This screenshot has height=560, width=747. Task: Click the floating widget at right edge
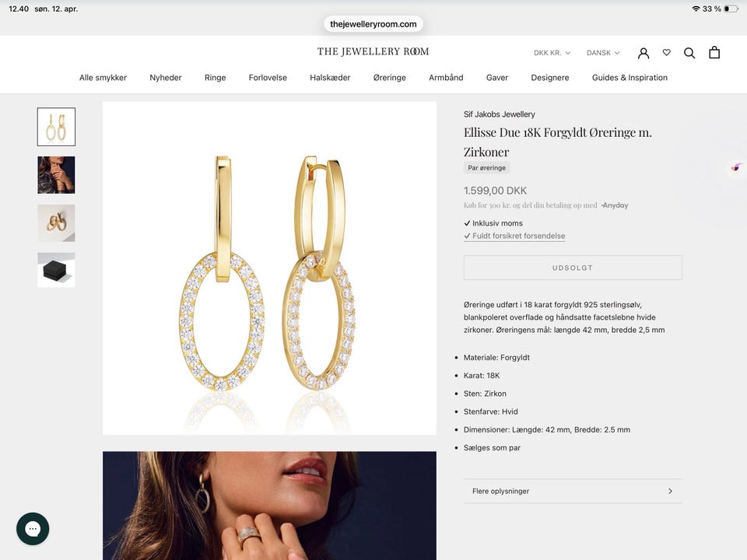pos(736,167)
